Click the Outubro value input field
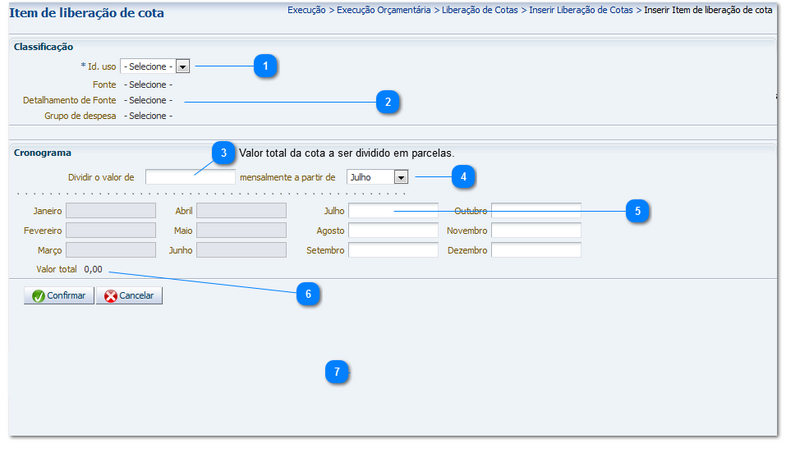 click(x=536, y=211)
